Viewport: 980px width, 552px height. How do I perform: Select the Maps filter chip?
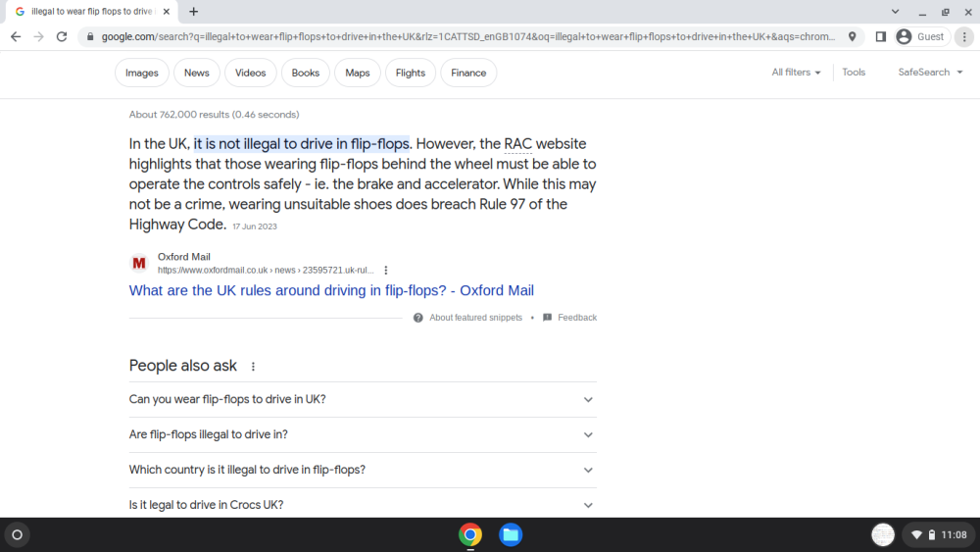[358, 73]
